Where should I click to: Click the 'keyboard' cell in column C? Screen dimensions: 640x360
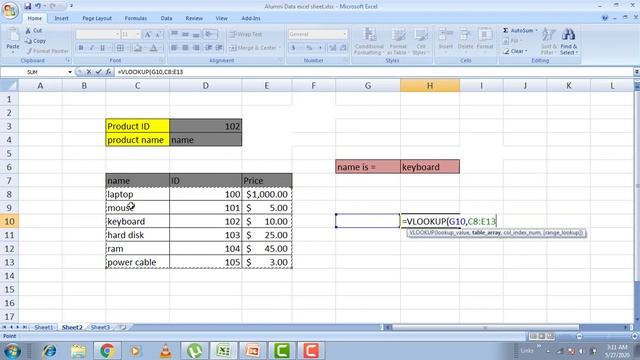(x=137, y=221)
